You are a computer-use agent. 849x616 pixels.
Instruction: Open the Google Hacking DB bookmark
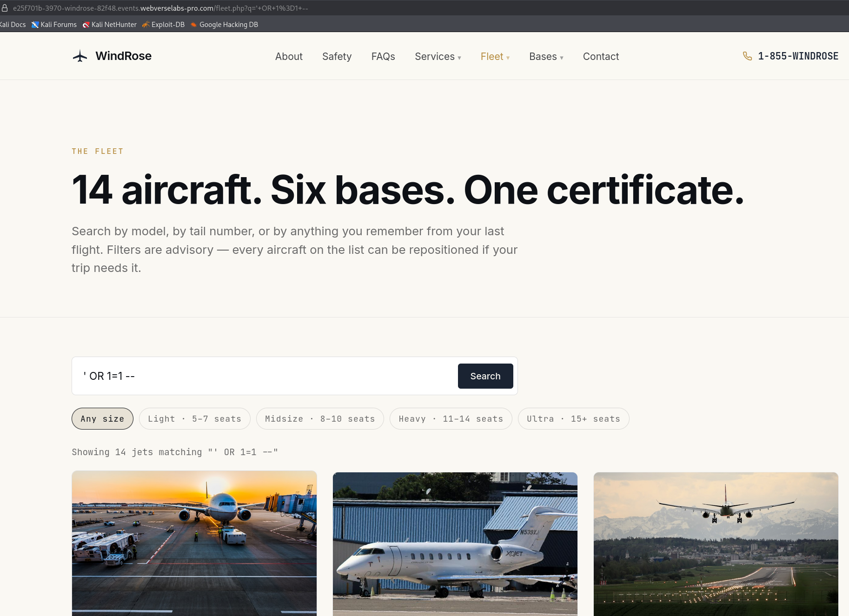point(224,25)
